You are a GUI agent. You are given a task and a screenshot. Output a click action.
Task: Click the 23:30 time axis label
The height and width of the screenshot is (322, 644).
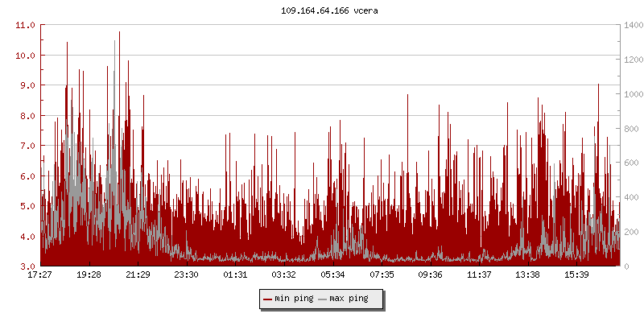point(187,275)
